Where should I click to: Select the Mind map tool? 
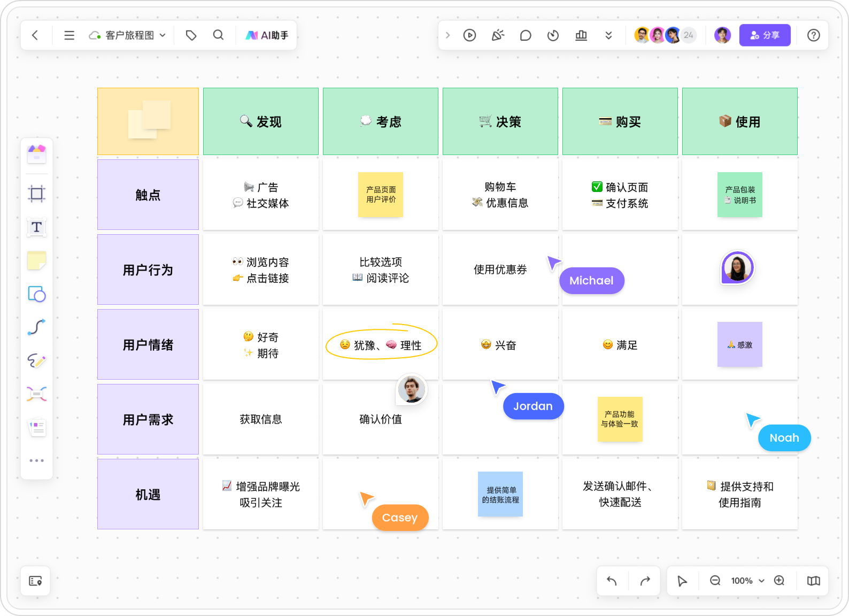(37, 394)
